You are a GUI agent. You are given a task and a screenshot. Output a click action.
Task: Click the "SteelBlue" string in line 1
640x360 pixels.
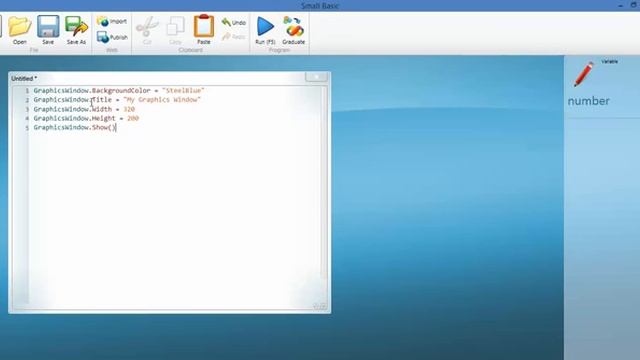pyautogui.click(x=183, y=91)
